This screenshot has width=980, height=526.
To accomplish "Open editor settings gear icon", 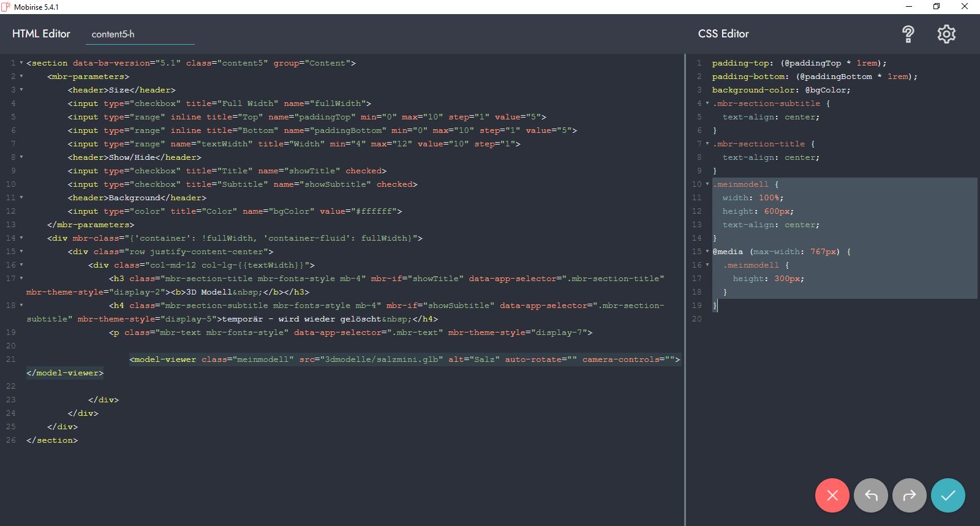I will 946,34.
